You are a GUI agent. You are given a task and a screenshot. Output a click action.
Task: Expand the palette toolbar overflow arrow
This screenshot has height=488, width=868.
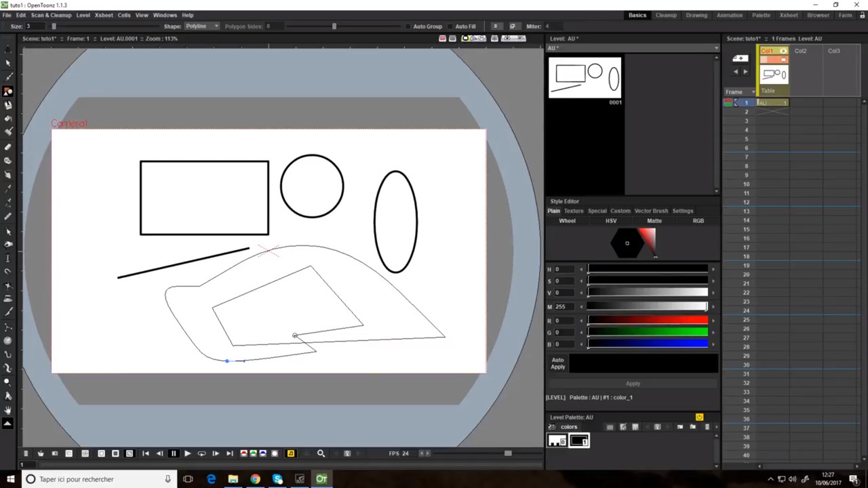[x=716, y=427]
